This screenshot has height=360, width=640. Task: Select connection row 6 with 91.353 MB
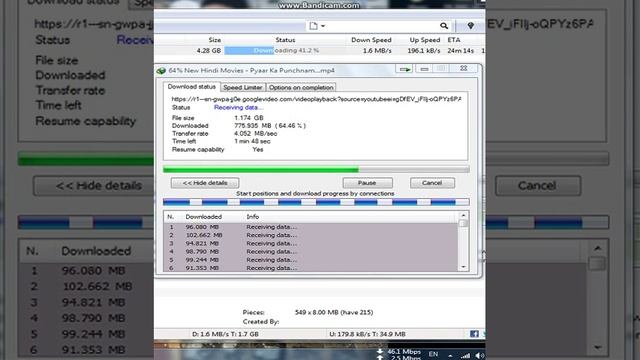[x=311, y=268]
